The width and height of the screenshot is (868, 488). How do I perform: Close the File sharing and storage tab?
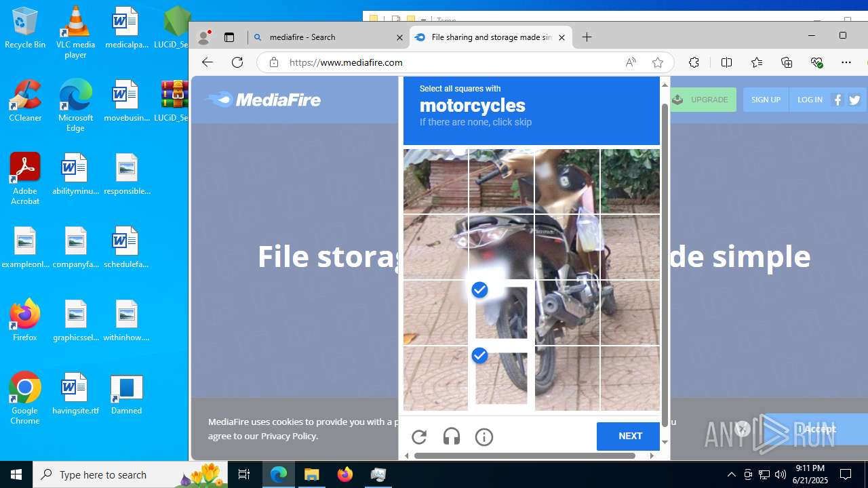(x=561, y=37)
